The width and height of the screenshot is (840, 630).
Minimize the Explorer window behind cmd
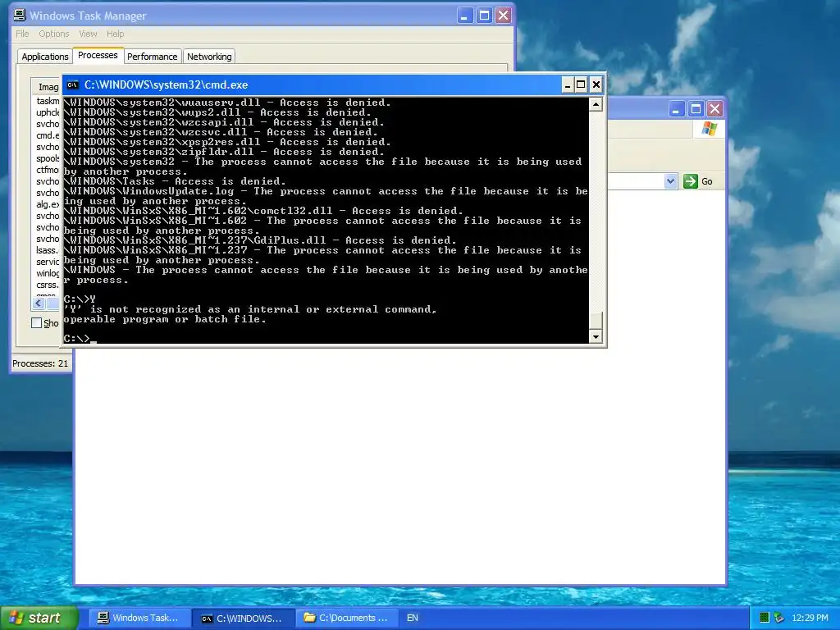point(676,109)
